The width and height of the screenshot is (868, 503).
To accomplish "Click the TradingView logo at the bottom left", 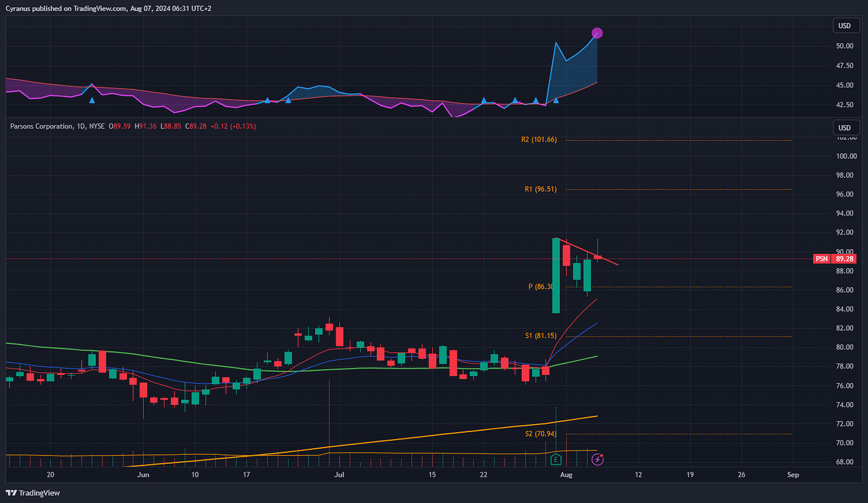I will 33,493.
